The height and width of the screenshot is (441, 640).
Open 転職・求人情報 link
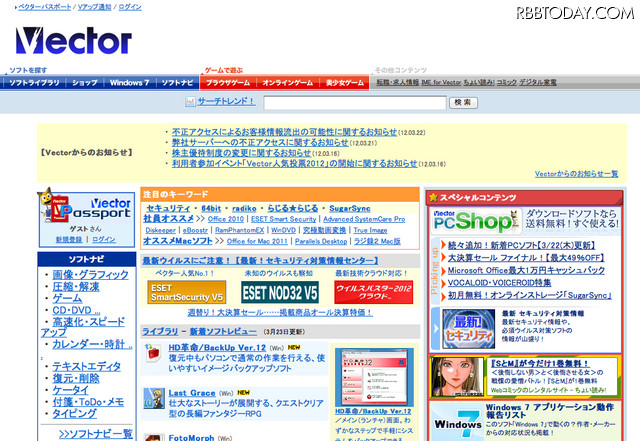(397, 82)
